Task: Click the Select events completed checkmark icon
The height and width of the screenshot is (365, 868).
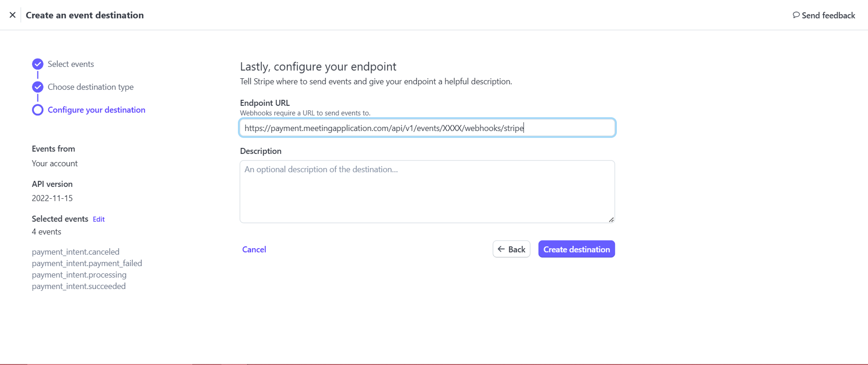Action: pyautogui.click(x=38, y=64)
